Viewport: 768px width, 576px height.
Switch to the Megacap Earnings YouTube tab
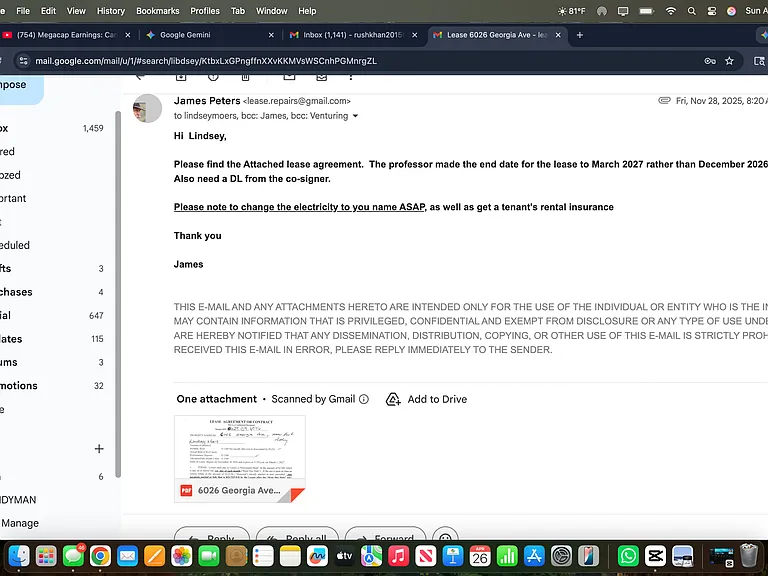[x=67, y=35]
